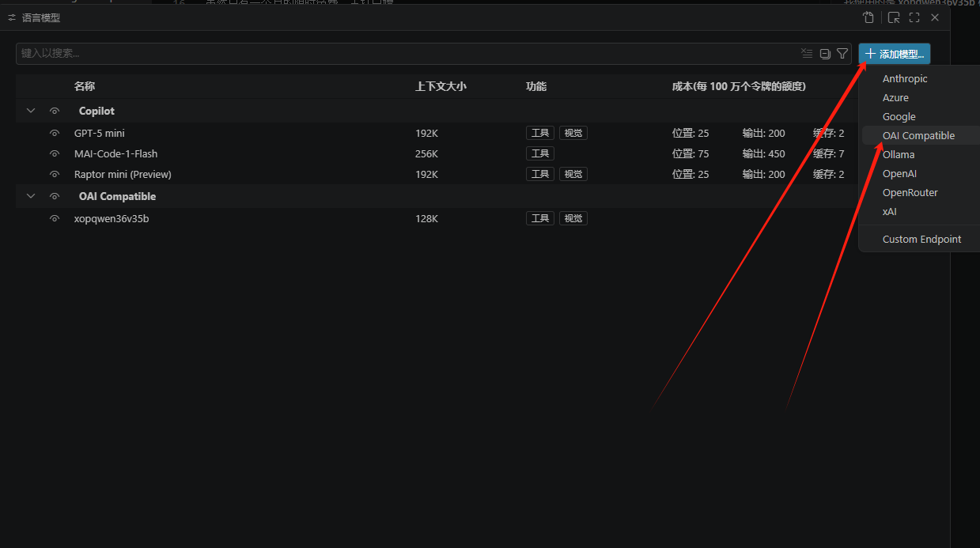Clear the search input with clear icon

[807, 54]
